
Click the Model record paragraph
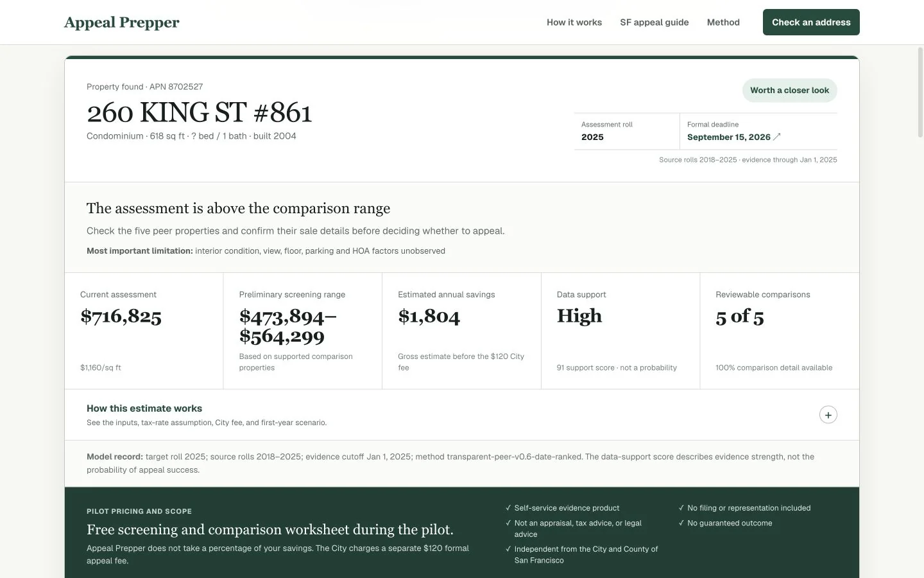pyautogui.click(x=450, y=463)
